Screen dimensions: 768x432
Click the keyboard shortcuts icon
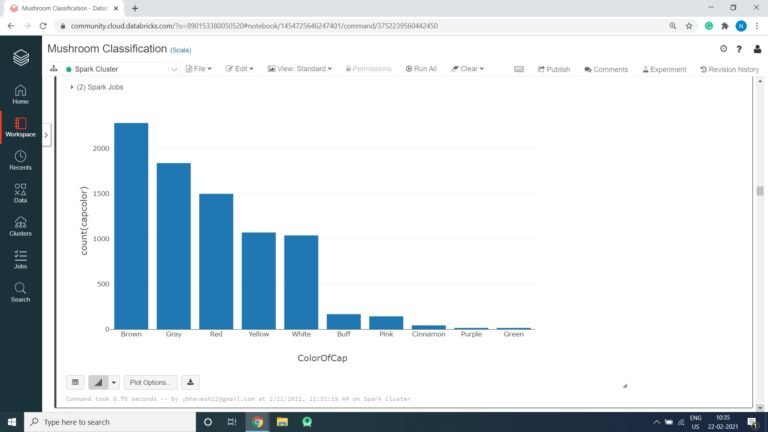click(519, 70)
